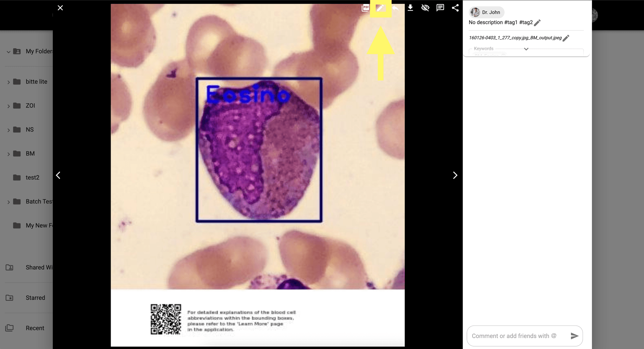Go to the previous image
The width and height of the screenshot is (644, 349).
point(58,176)
